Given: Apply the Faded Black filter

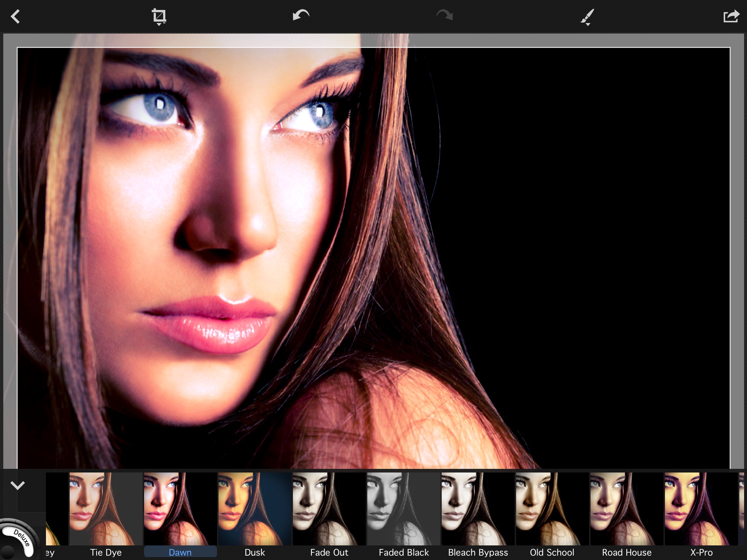Looking at the screenshot, I should (x=403, y=509).
